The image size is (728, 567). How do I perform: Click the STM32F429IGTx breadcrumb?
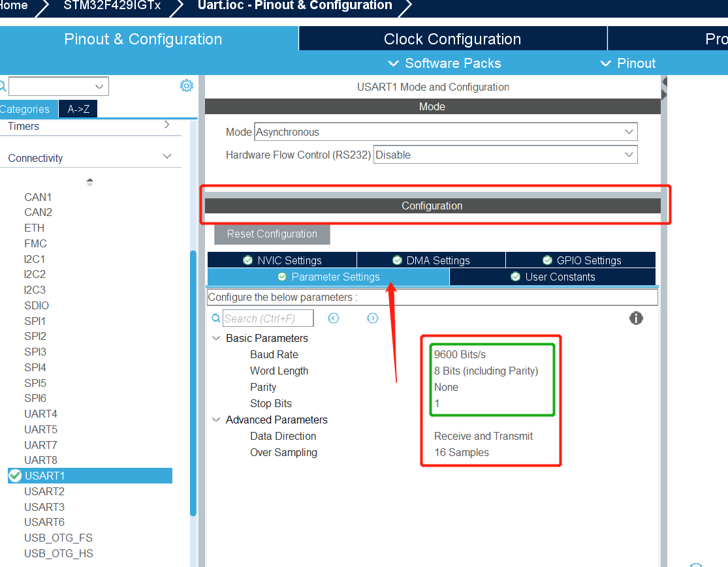(x=112, y=6)
